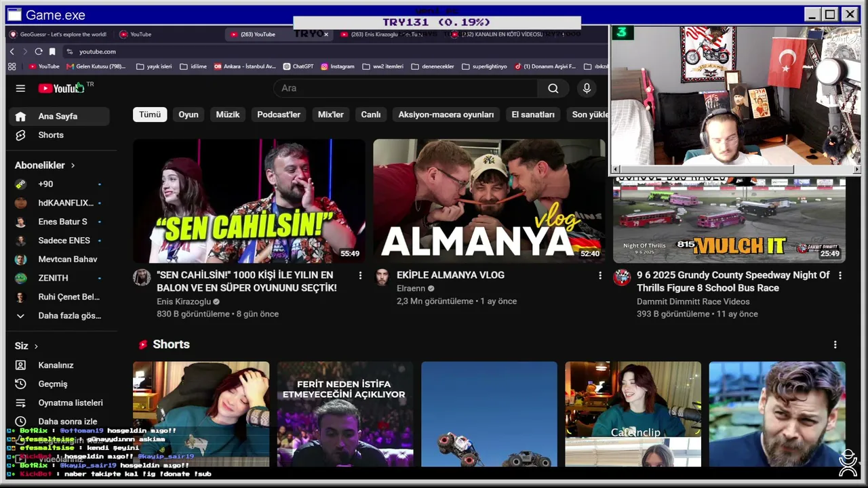Open Kanalınız in the sidebar
The height and width of the screenshot is (488, 868).
click(x=60, y=365)
